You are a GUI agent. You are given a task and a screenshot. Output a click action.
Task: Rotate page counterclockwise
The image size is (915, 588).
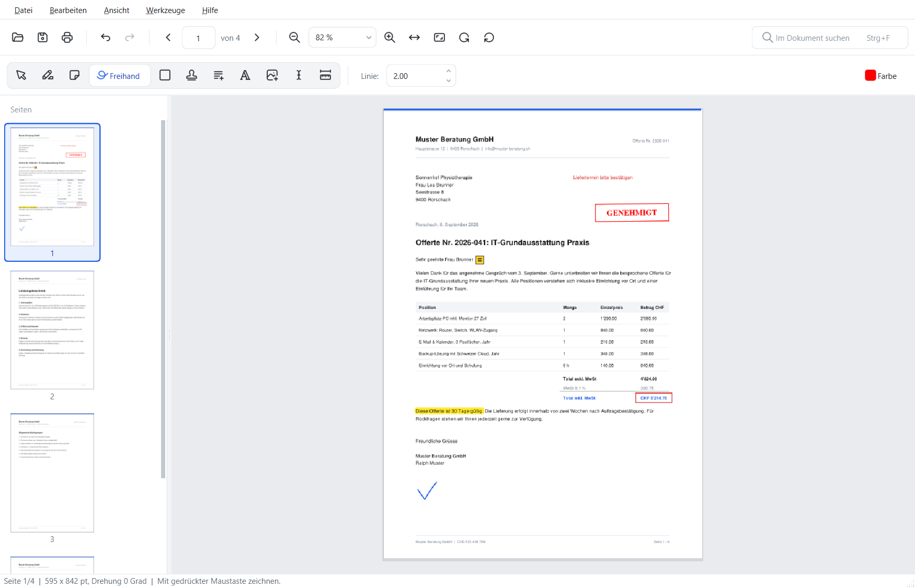pos(489,38)
